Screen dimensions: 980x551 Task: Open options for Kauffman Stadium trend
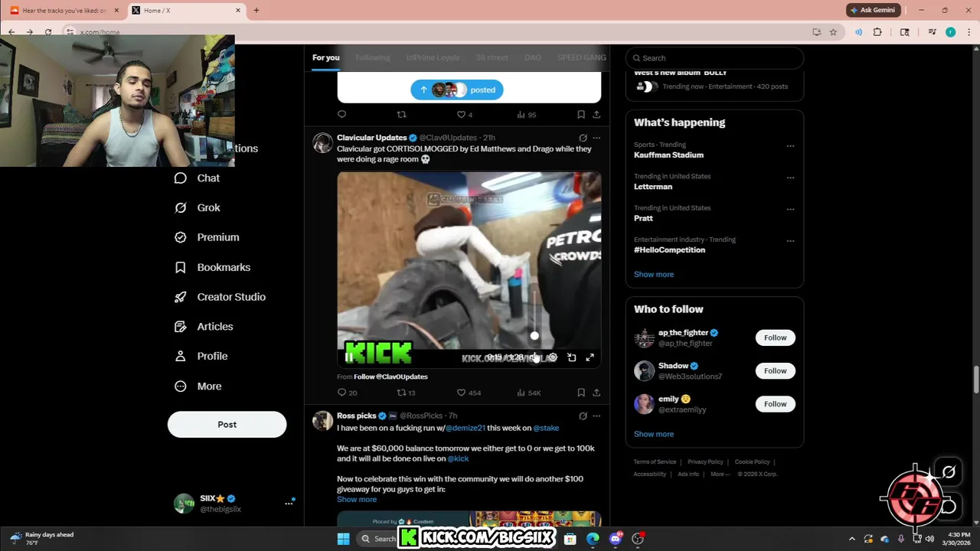tap(790, 145)
